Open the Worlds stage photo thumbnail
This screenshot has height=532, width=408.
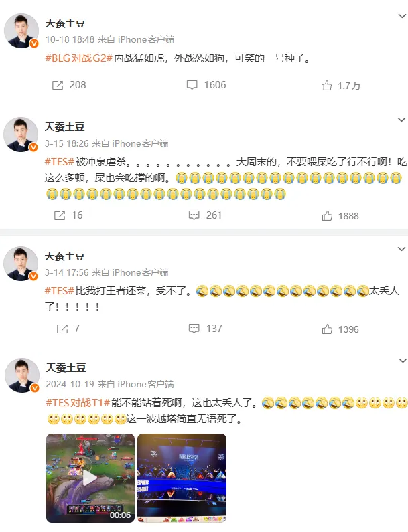pos(182,478)
